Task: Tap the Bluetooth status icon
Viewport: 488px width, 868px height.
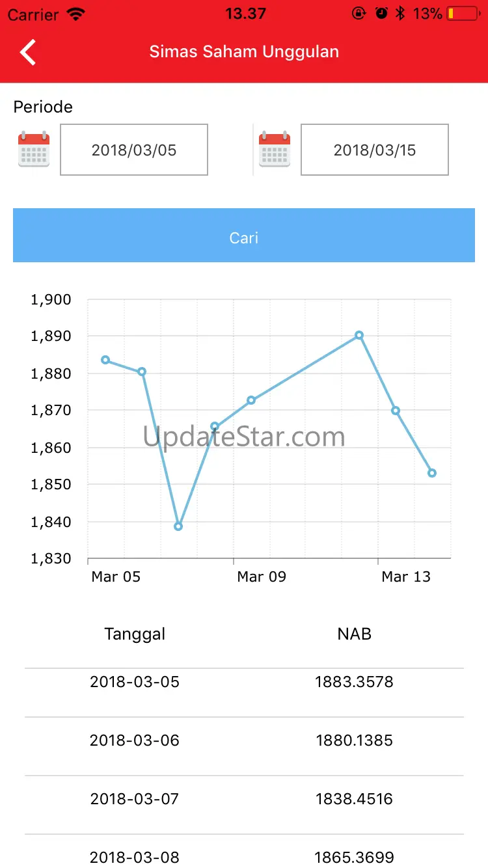Action: pos(401,14)
